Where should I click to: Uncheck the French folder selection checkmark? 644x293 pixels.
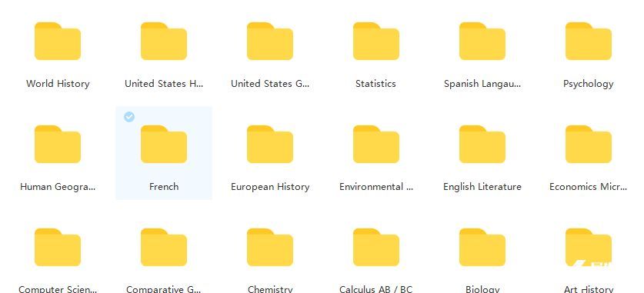click(x=129, y=117)
